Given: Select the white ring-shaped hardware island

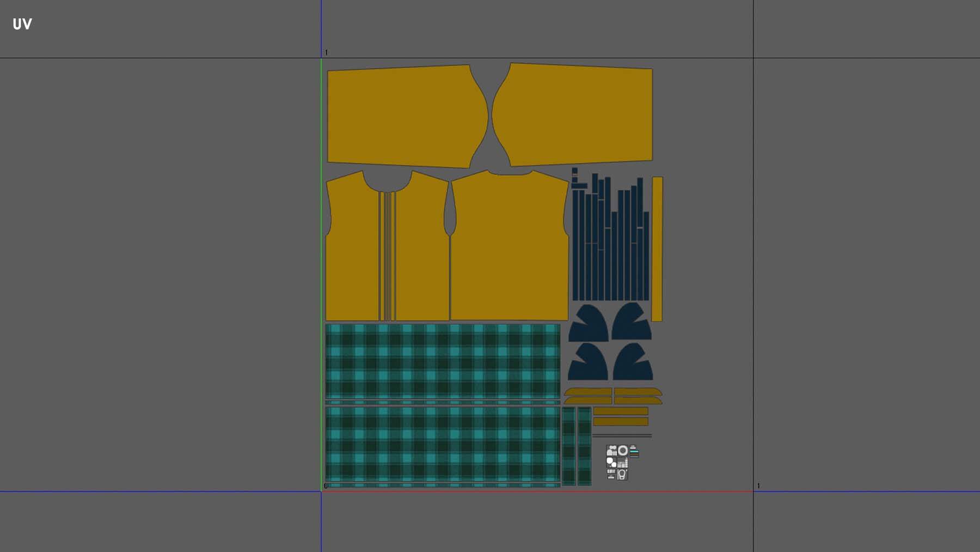Looking at the screenshot, I should [623, 451].
